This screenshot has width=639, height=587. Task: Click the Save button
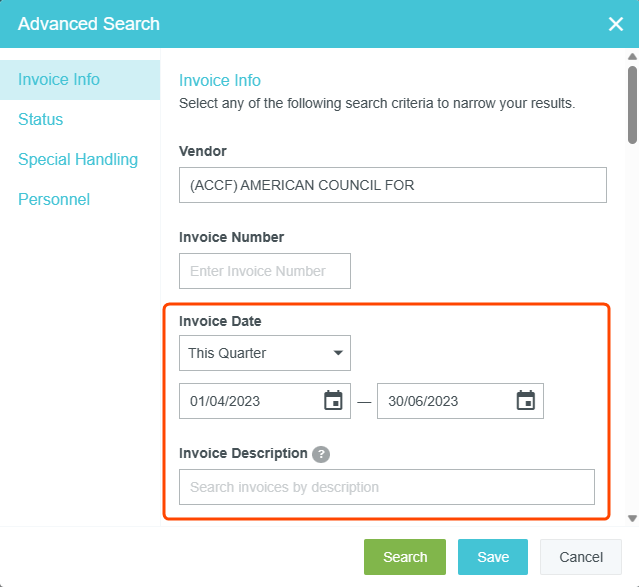click(x=493, y=557)
